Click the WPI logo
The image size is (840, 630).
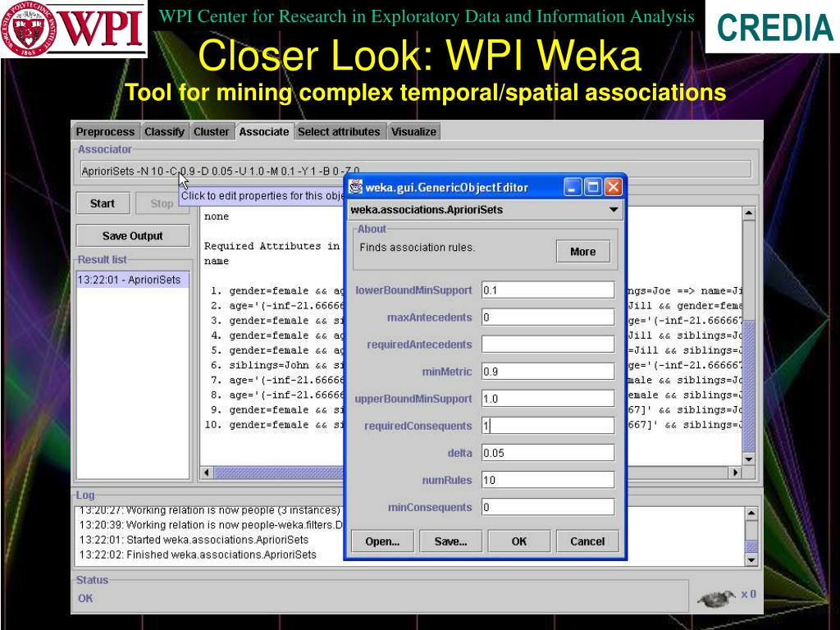[x=73, y=29]
